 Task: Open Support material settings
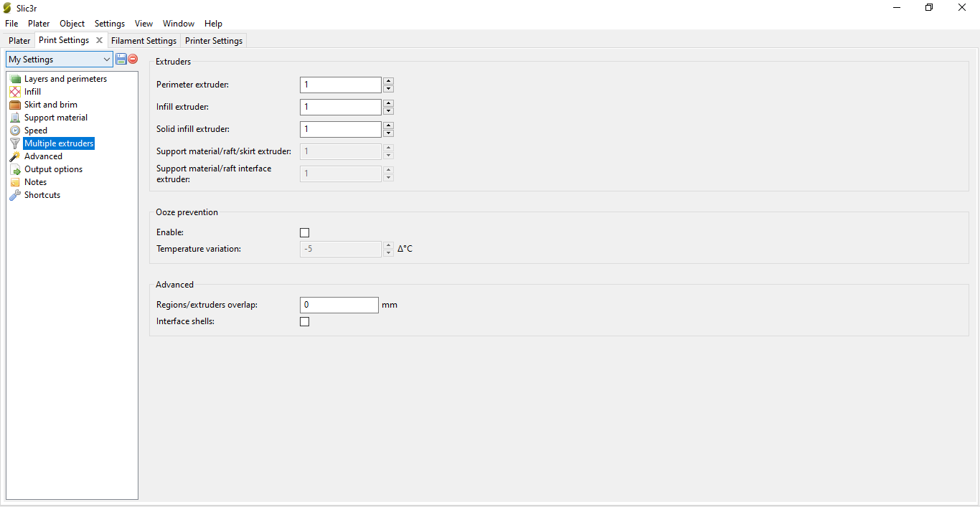(56, 118)
